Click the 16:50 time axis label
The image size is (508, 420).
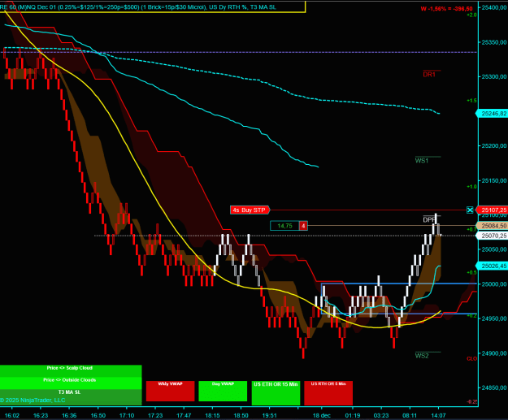click(98, 415)
